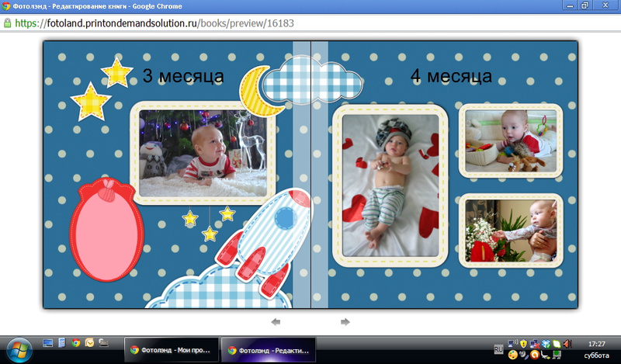Open the Windows Start menu orb
The height and width of the screenshot is (364, 621).
pos(19,351)
